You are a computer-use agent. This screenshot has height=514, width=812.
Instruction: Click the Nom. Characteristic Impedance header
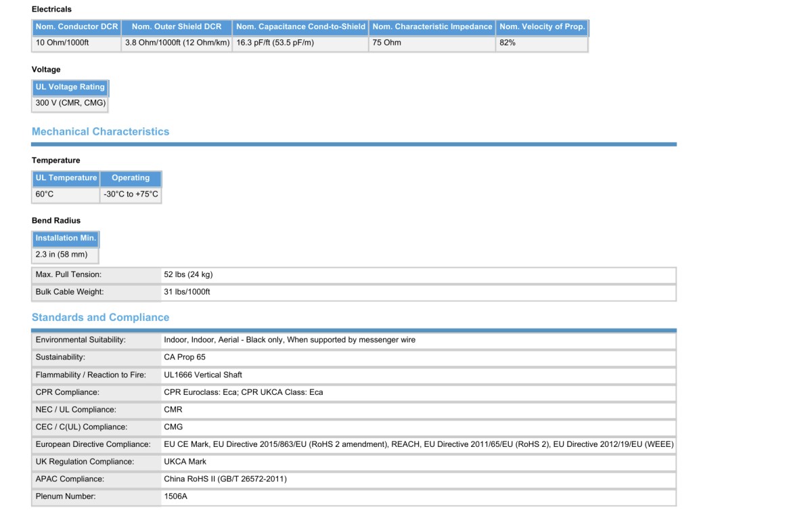tap(432, 27)
